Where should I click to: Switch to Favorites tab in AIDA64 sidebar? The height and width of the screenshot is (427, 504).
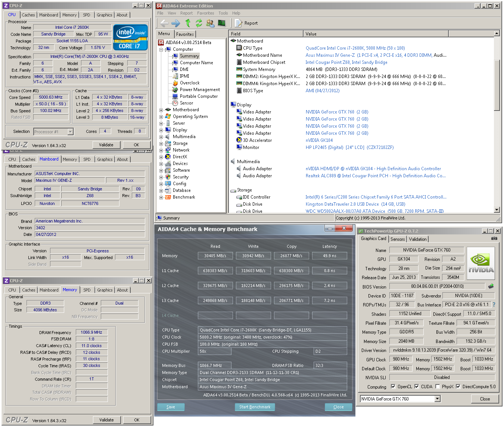[x=185, y=34]
